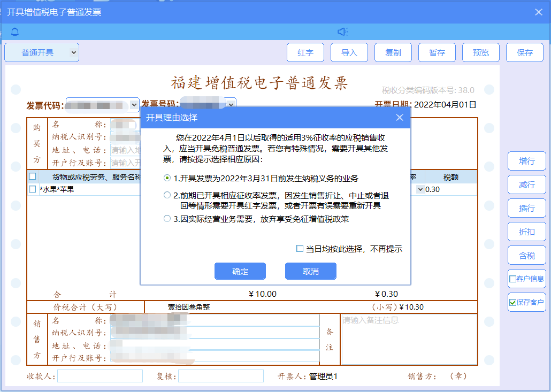The image size is (551, 392).
Task: Click the speaker announcement icon
Action: 342,32
